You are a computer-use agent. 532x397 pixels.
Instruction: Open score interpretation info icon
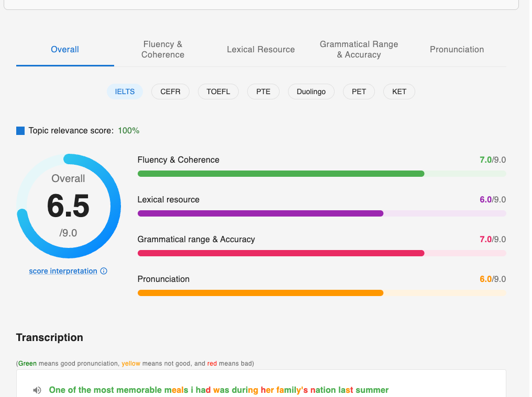tap(104, 271)
